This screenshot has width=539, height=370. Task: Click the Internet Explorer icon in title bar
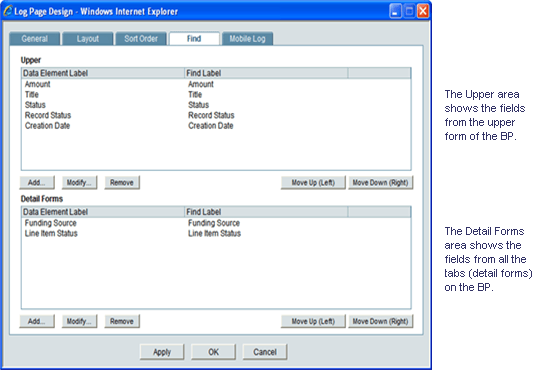tap(8, 11)
